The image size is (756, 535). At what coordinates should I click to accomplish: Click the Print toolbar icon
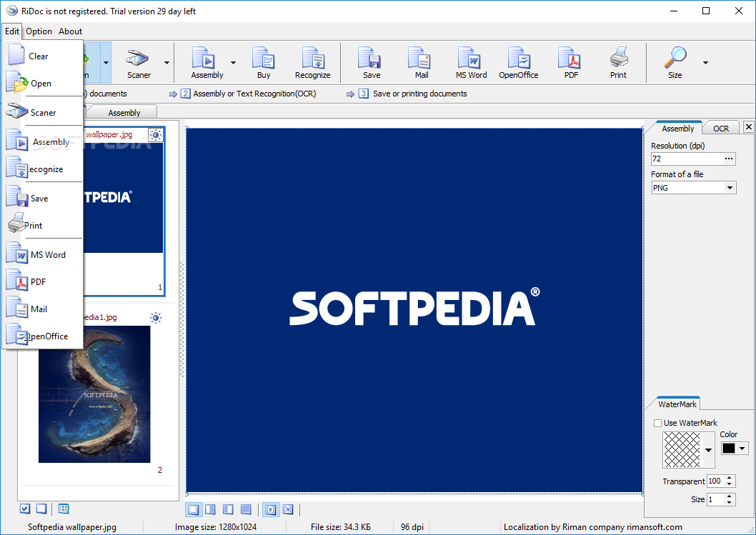tap(618, 63)
